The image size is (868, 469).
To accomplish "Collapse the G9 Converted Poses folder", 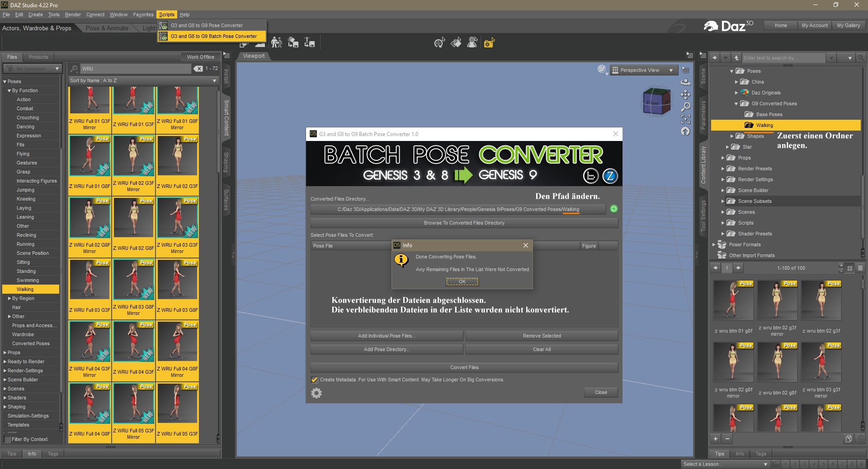I will click(x=736, y=103).
